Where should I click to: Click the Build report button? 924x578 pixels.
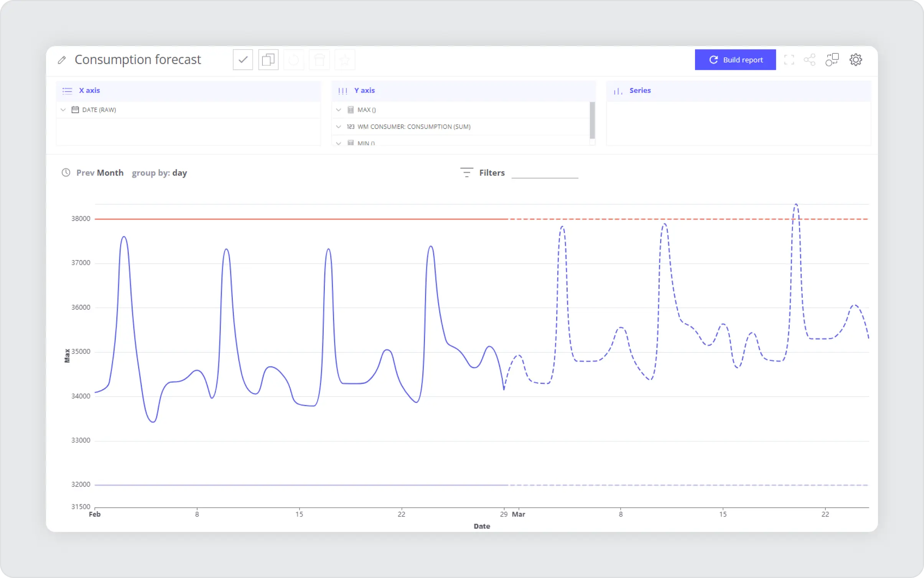tap(736, 59)
